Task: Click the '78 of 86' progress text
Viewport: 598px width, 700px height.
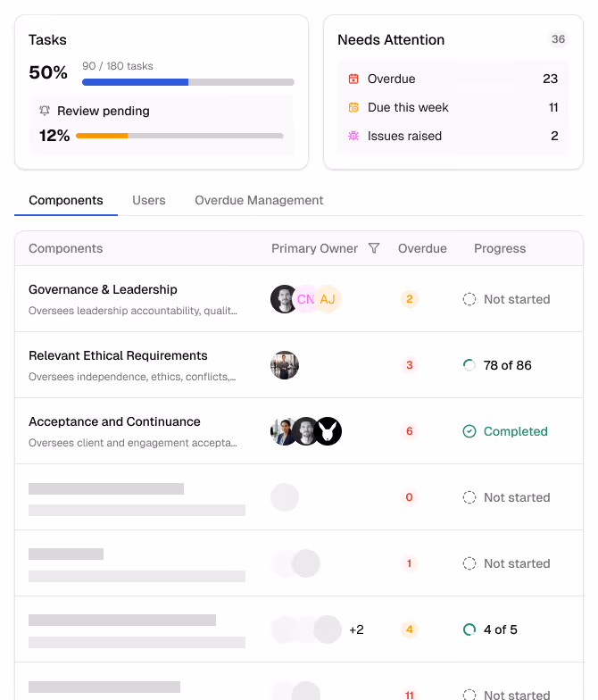Action: 507,365
